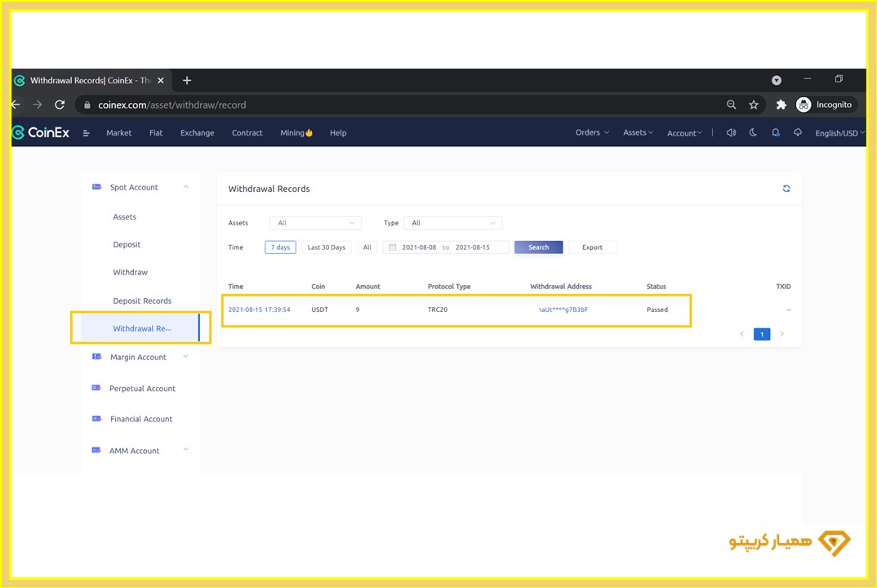The width and height of the screenshot is (877, 588).
Task: Click the CoinEx logo
Action: tap(41, 133)
